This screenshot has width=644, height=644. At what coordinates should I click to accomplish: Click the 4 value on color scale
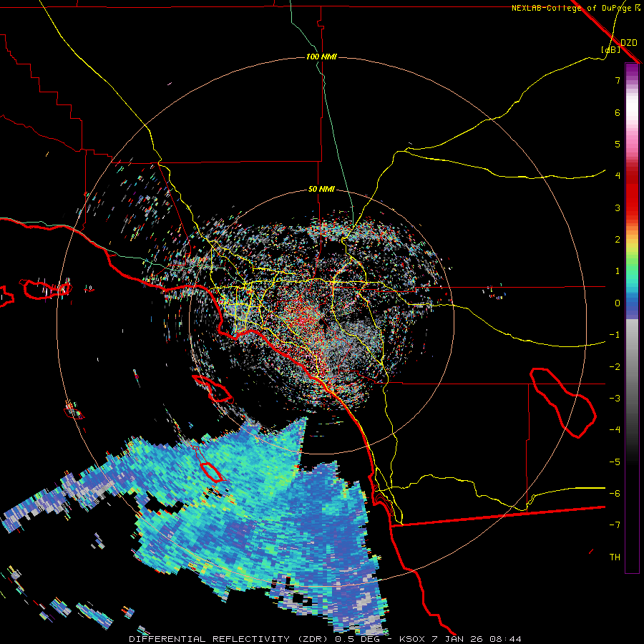618,176
